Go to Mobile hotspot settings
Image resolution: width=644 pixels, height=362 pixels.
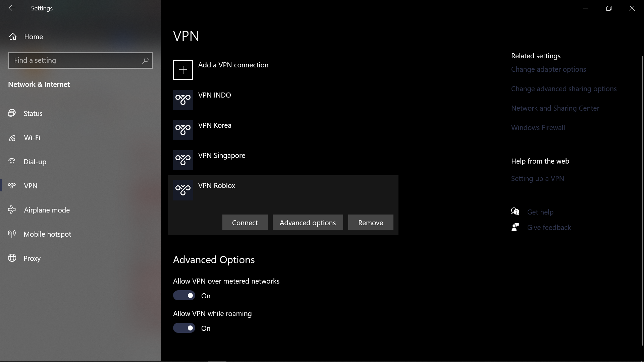click(47, 234)
